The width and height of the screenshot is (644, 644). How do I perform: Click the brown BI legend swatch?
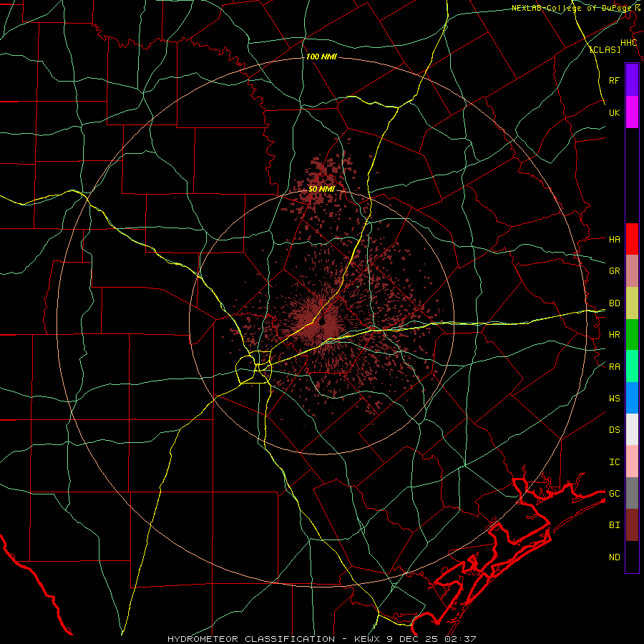pos(632,525)
